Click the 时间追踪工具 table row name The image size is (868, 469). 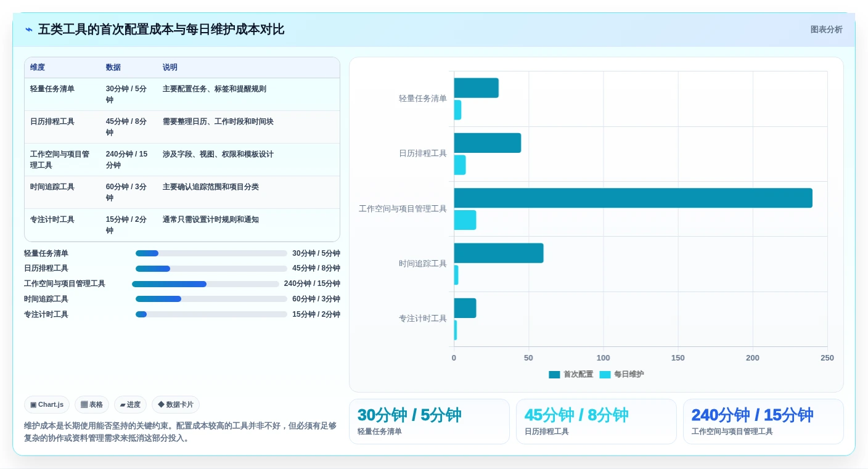[x=52, y=187]
